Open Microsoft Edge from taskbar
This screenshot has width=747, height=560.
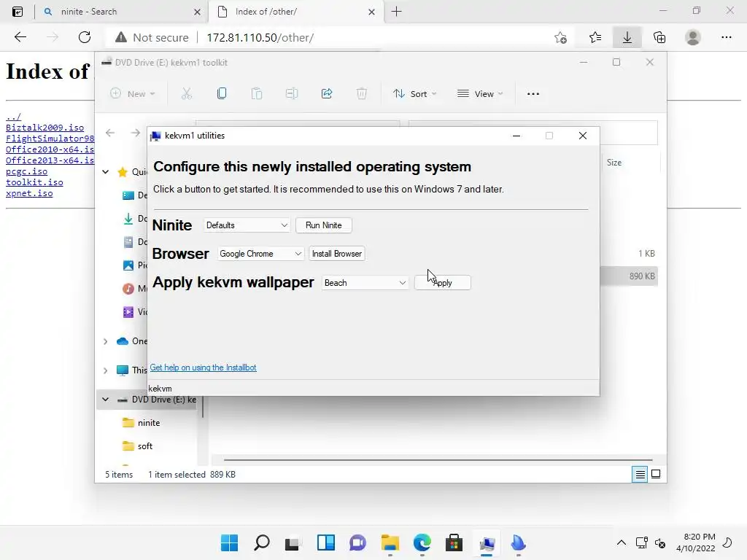[x=422, y=542]
